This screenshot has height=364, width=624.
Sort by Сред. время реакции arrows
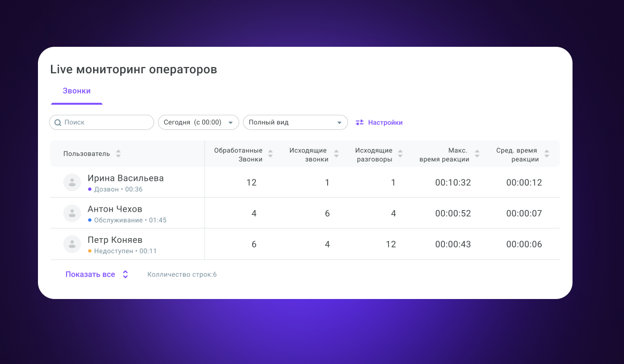(547, 154)
